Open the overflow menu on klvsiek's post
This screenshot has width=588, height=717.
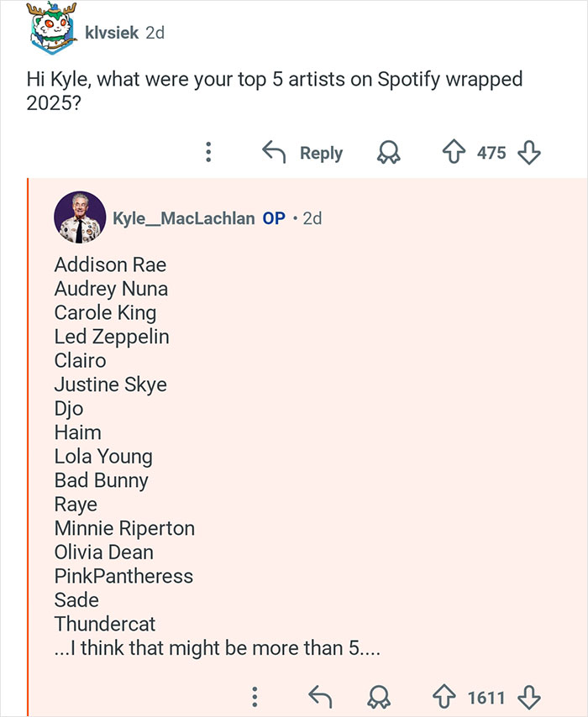click(x=207, y=152)
